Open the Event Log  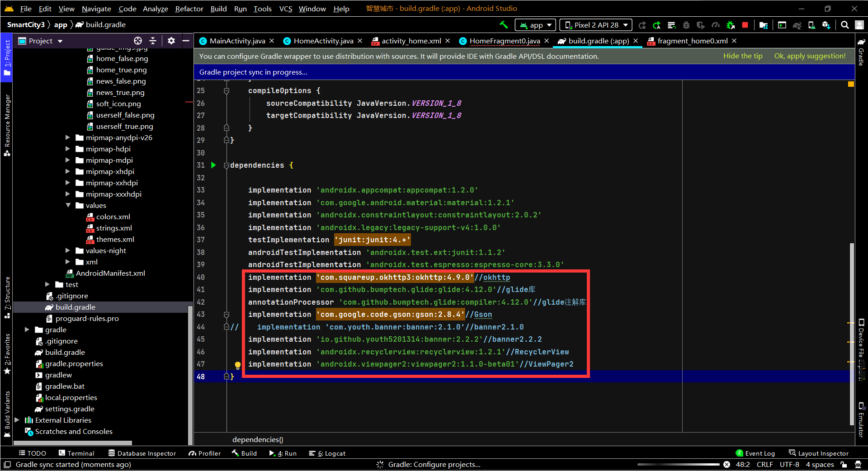pos(755,453)
